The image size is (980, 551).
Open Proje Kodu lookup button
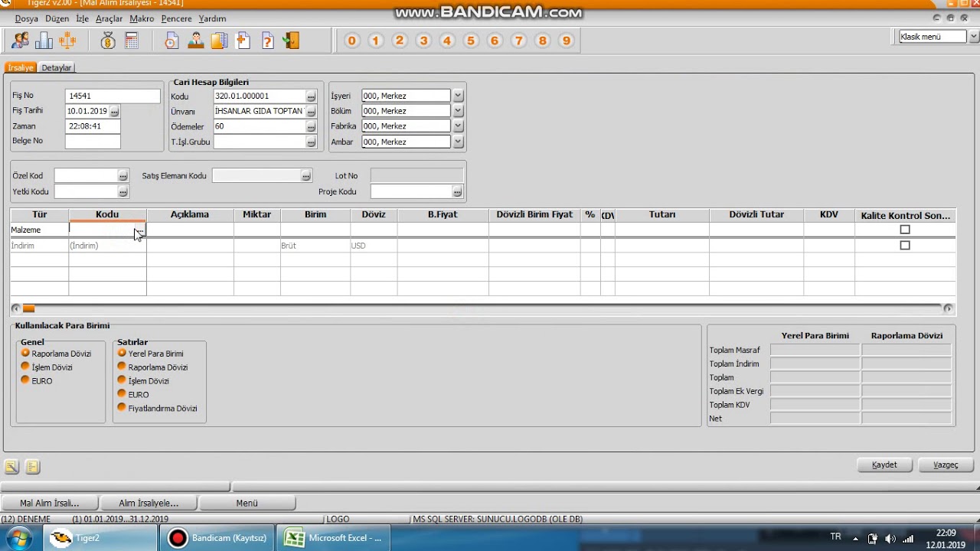(x=457, y=191)
